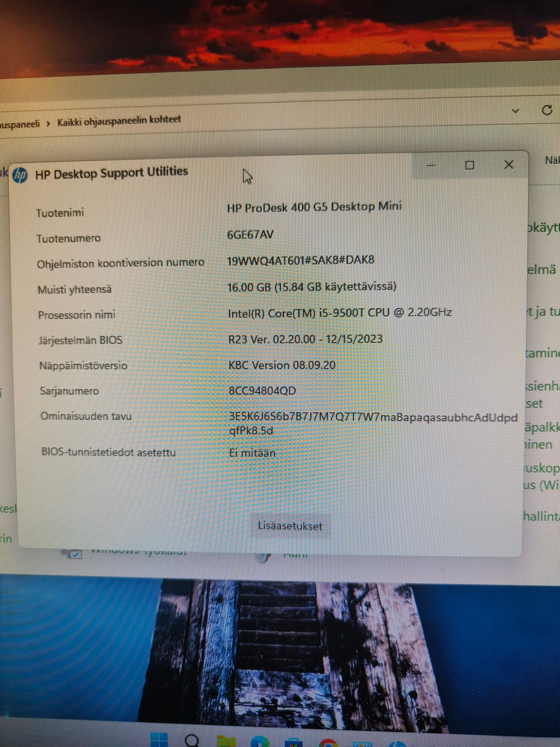Click 'BIOS-tunnistetiedot asetettu' label
This screenshot has height=747, width=560.
[x=108, y=452]
